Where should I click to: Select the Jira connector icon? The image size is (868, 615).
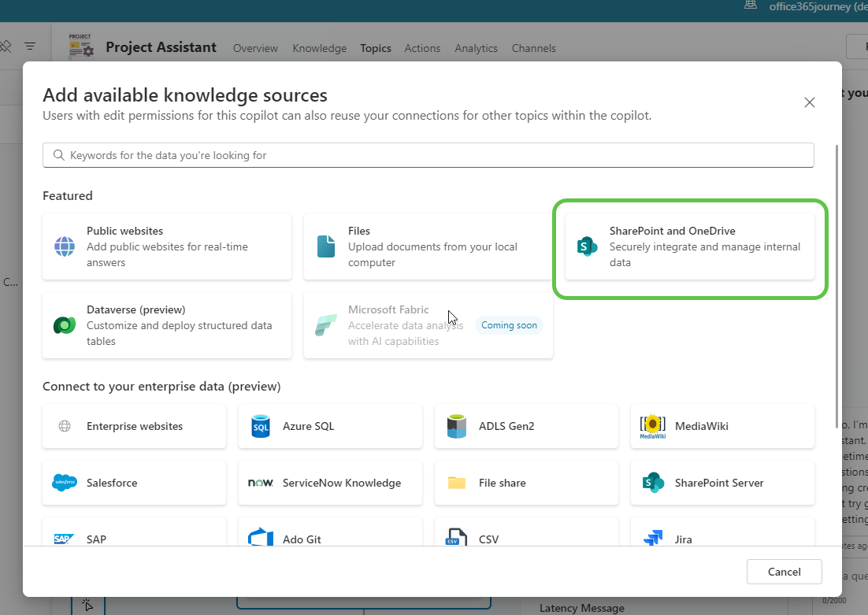653,539
